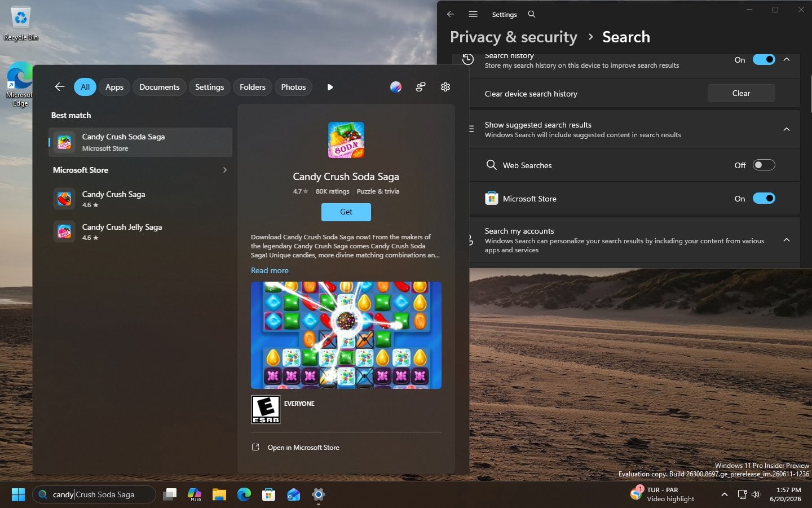Screen dimensions: 812x508
Task: Click the search icon in Settings title bar
Action: [532, 14]
